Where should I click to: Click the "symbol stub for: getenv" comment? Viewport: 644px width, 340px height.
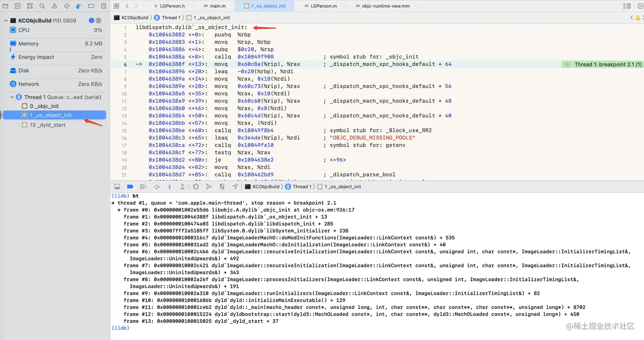pyautogui.click(x=368, y=145)
